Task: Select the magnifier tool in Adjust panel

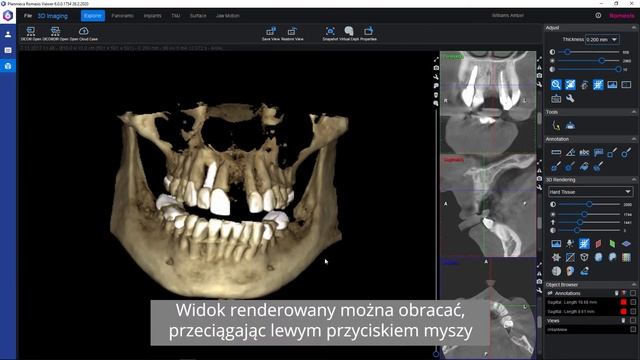Action: pos(556,84)
